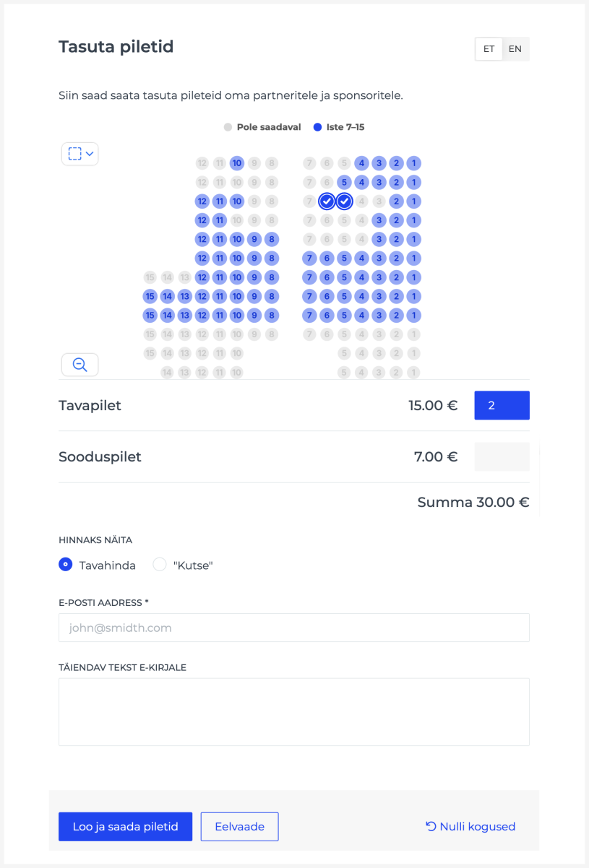
Task: Select seat 15 in leftmost available row
Action: coord(150,296)
